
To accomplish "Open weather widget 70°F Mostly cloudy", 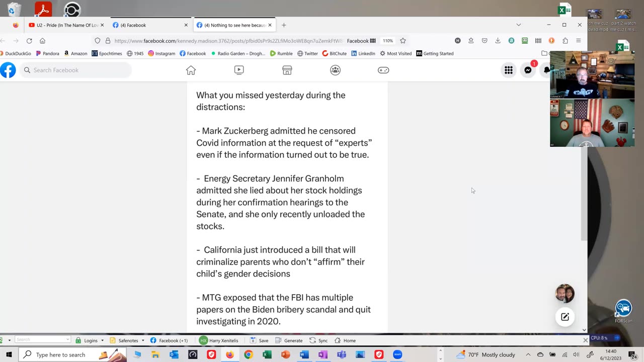I will tap(486, 354).
